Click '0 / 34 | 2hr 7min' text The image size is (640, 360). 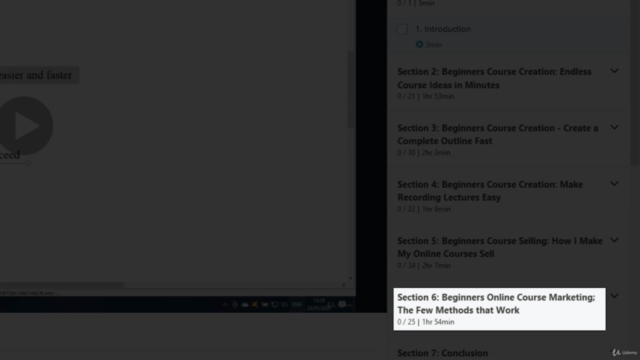tap(424, 265)
